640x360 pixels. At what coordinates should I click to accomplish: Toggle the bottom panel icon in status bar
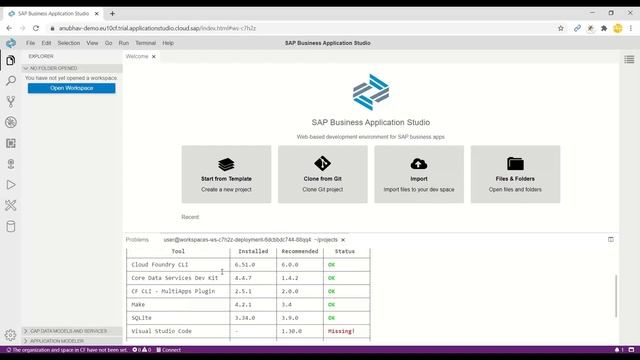(x=631, y=350)
